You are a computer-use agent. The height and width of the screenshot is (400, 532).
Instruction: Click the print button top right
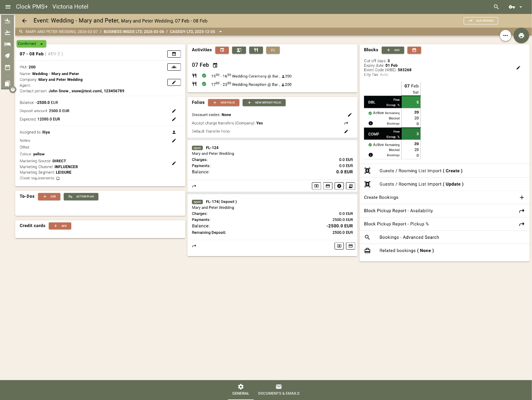[521, 35]
